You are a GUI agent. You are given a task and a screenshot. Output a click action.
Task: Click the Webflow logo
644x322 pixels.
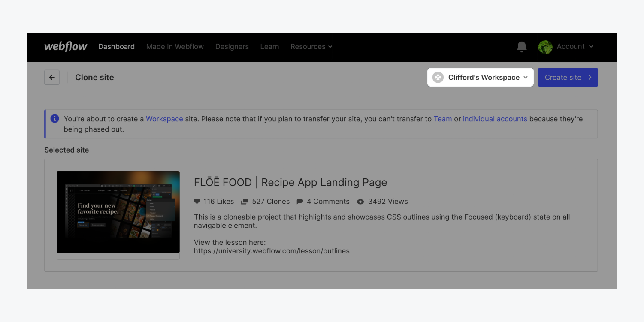pyautogui.click(x=66, y=46)
